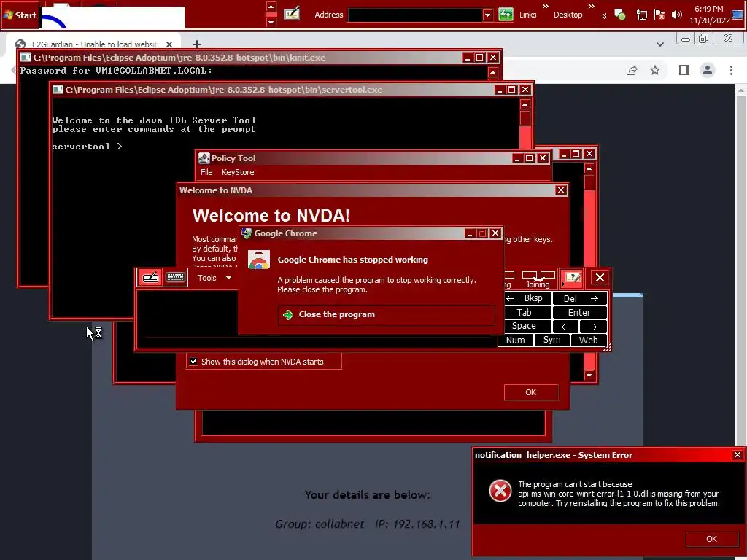The width and height of the screenshot is (747, 560).
Task: Click the taskbar clock 6:49 PM
Action: (x=709, y=9)
